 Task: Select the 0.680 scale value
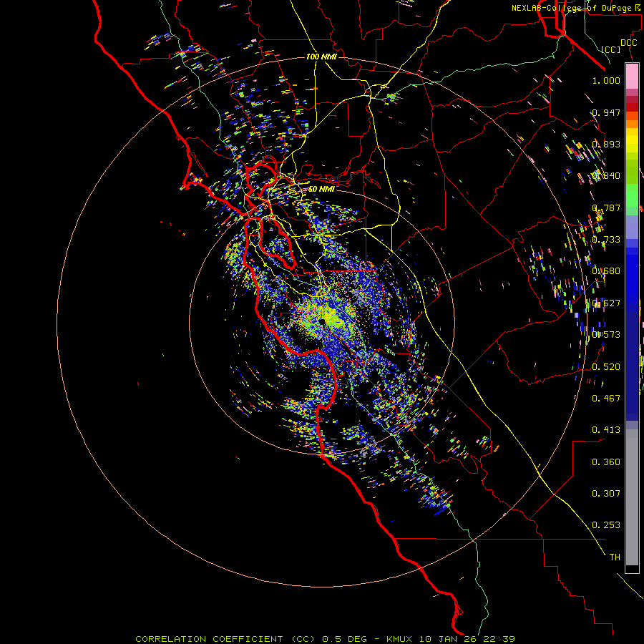click(606, 271)
